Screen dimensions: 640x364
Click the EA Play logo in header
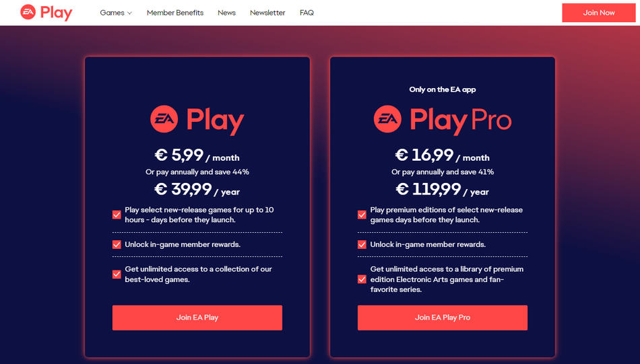pos(46,12)
